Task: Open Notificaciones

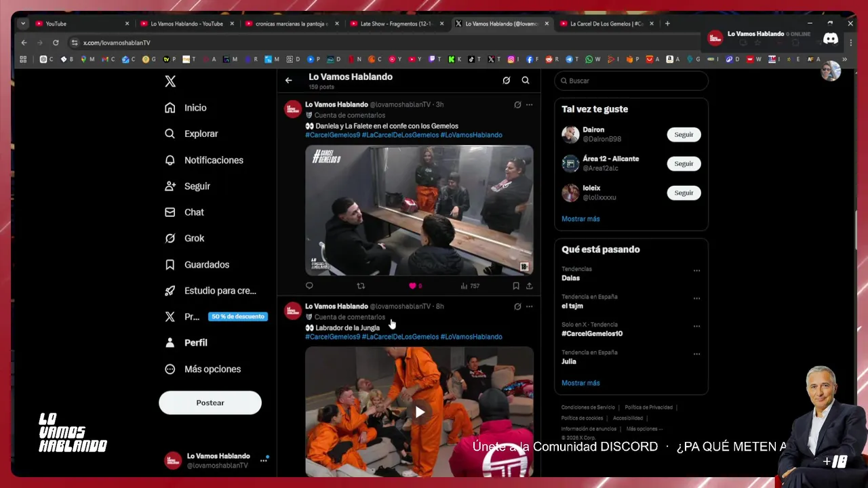Action: point(204,160)
